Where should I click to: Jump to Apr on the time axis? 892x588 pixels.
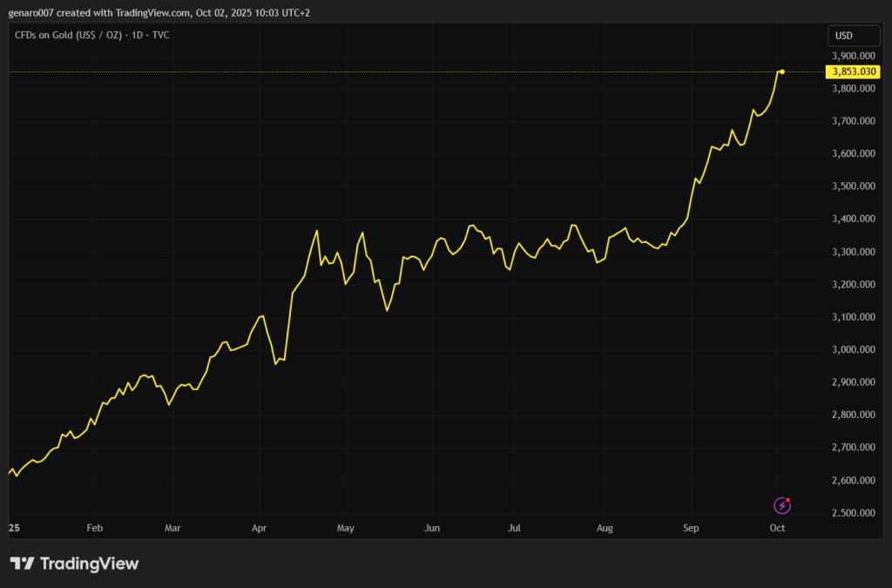click(259, 528)
